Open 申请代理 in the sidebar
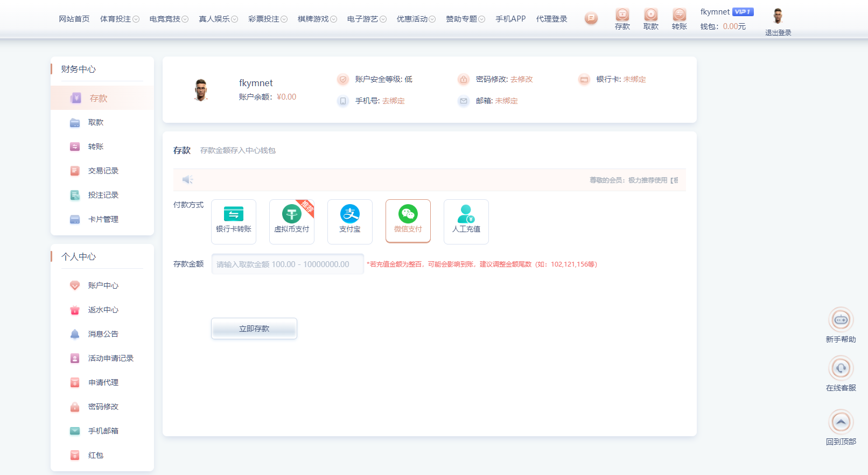This screenshot has width=868, height=475. tap(102, 382)
